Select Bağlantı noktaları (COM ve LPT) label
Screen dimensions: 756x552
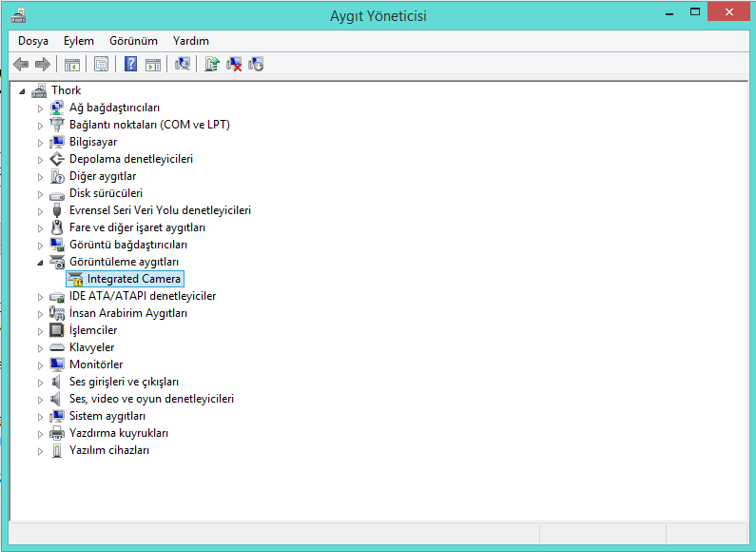point(149,125)
